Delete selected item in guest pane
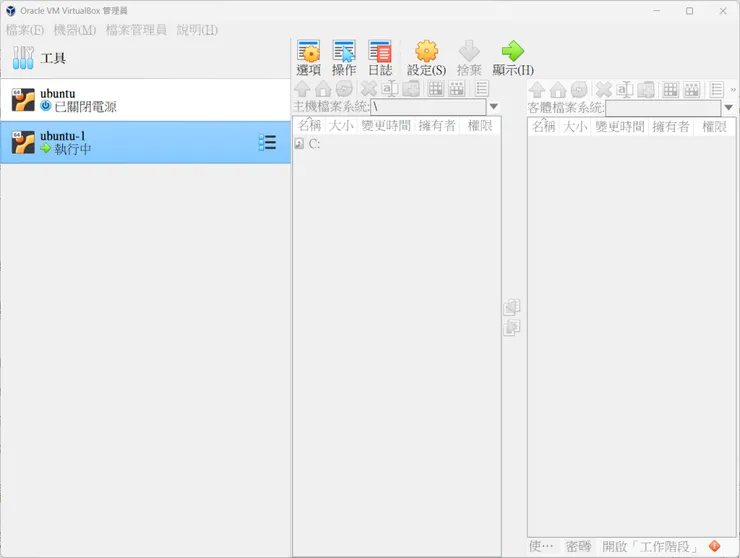This screenshot has width=740, height=558. [x=604, y=89]
